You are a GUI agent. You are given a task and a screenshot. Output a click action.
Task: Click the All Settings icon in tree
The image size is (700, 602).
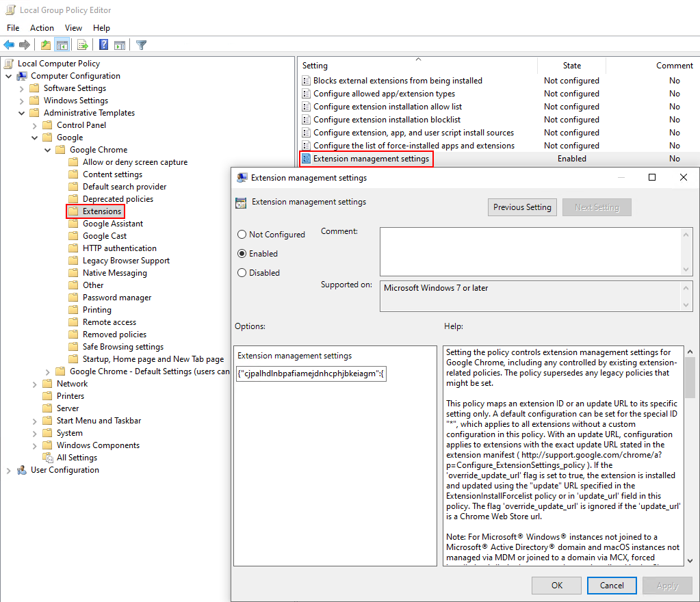[x=48, y=458]
